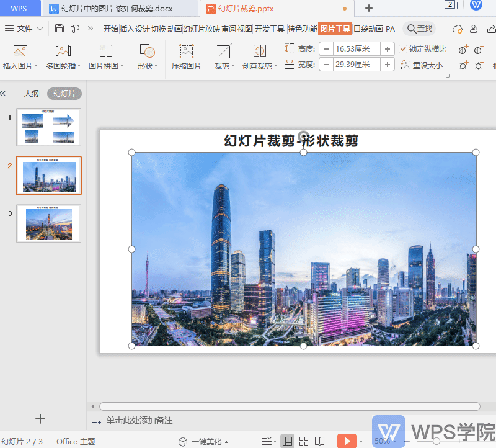Increase picture height with plus button
Image resolution: width=496 pixels, height=448 pixels.
click(387, 49)
